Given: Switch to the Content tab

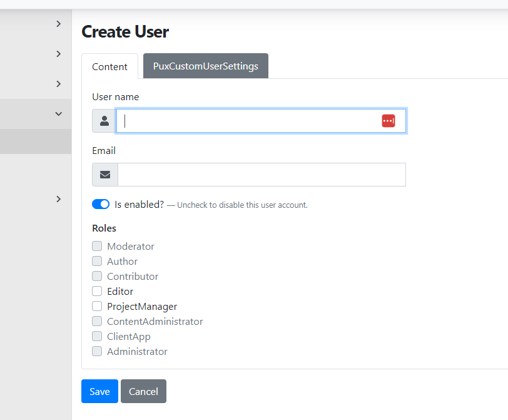Looking at the screenshot, I should click(x=109, y=67).
